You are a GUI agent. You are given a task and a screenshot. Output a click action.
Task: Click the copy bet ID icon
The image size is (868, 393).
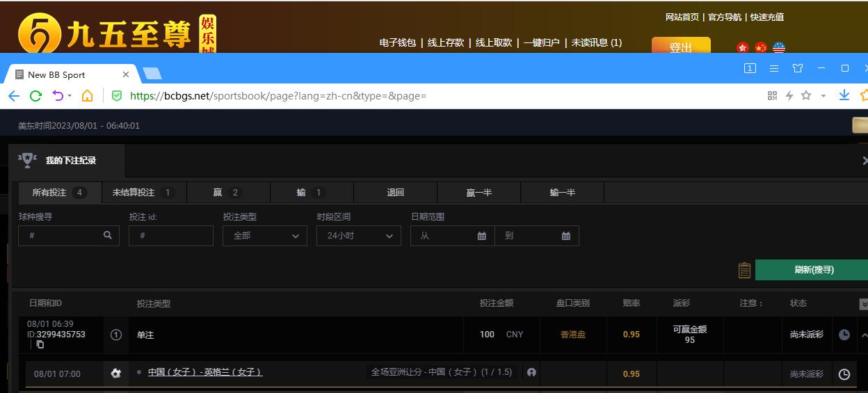click(40, 344)
